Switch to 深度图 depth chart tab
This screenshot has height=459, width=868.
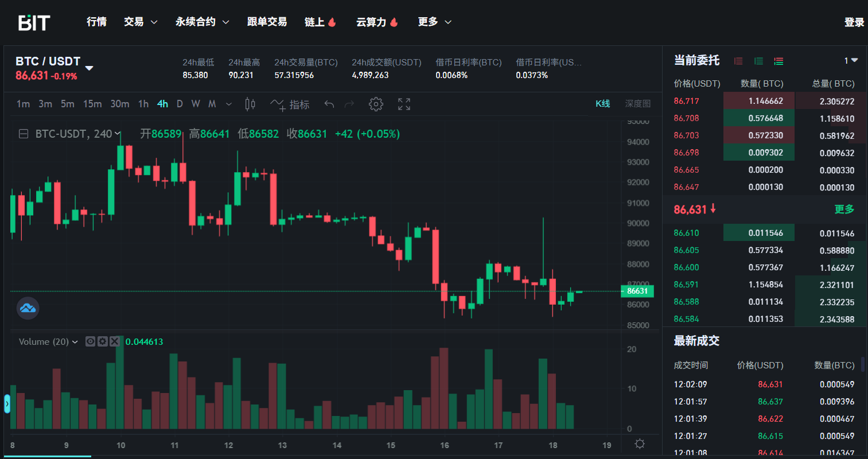click(637, 104)
